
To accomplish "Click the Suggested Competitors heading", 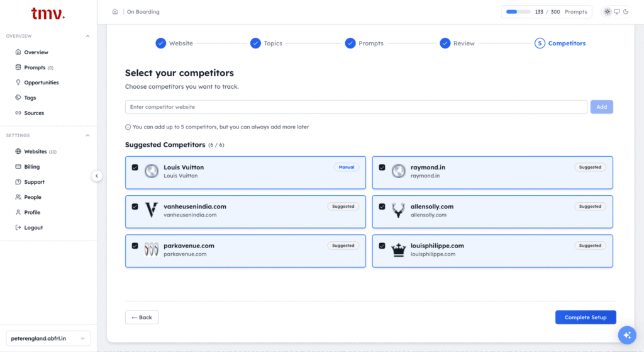I will point(165,145).
